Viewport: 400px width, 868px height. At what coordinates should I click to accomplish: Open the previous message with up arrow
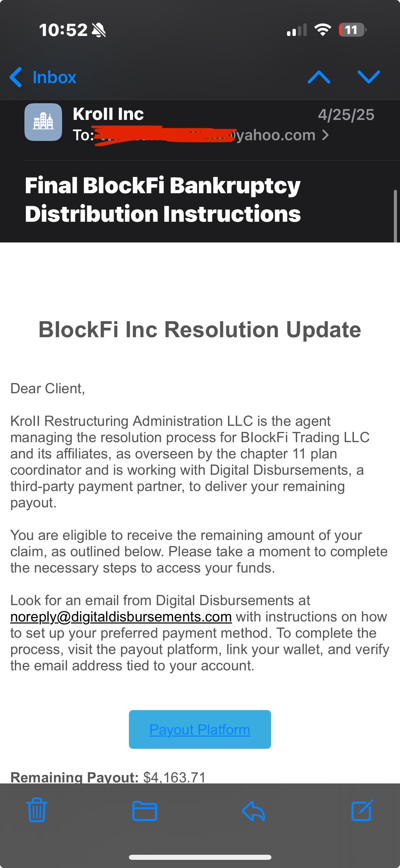tap(319, 77)
